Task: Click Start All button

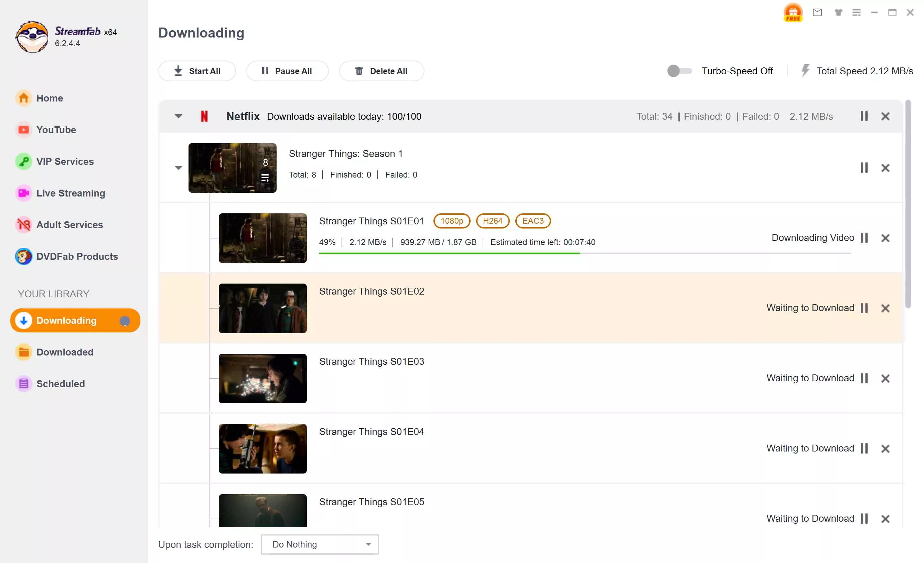Action: [197, 71]
